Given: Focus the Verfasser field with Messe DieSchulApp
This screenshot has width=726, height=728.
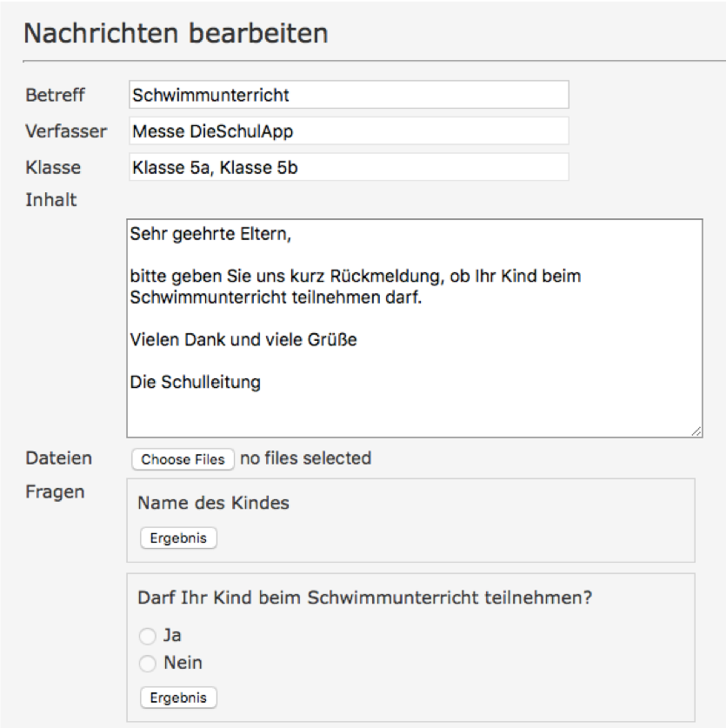Looking at the screenshot, I should [349, 131].
